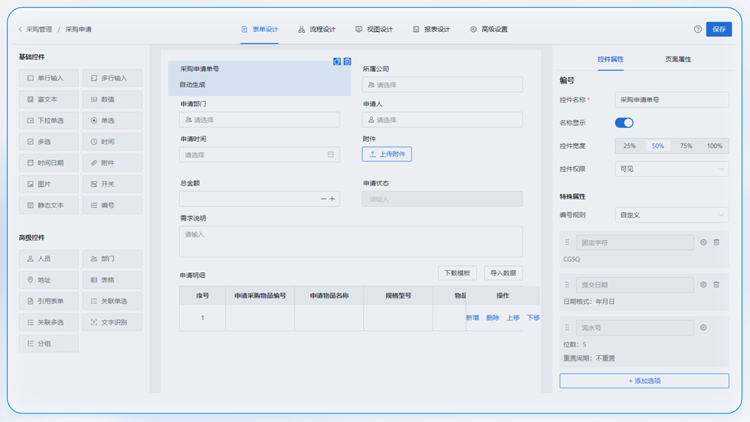Image resolution: width=750 pixels, height=422 pixels.
Task: Open settings for the 固定字符 rule
Action: [x=703, y=242]
